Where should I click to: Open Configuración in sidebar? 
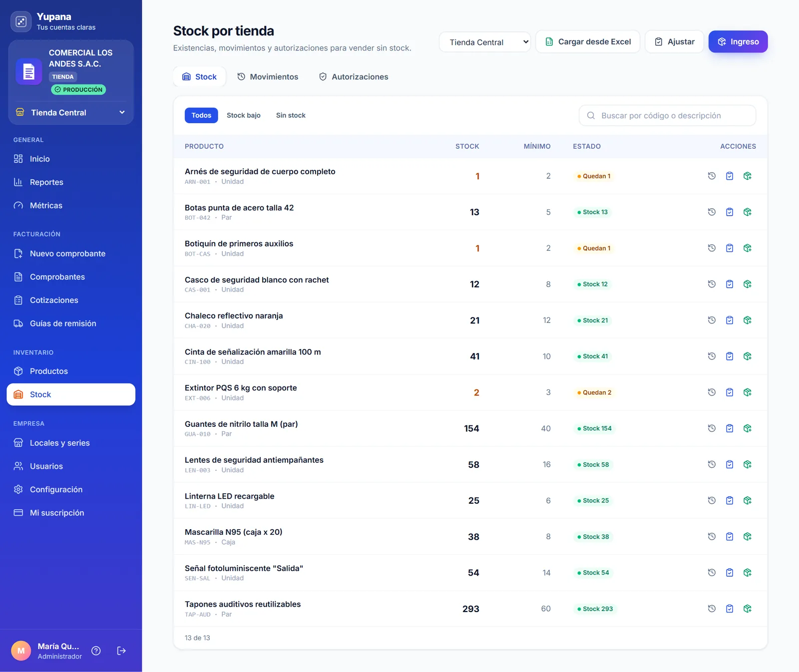click(71, 489)
